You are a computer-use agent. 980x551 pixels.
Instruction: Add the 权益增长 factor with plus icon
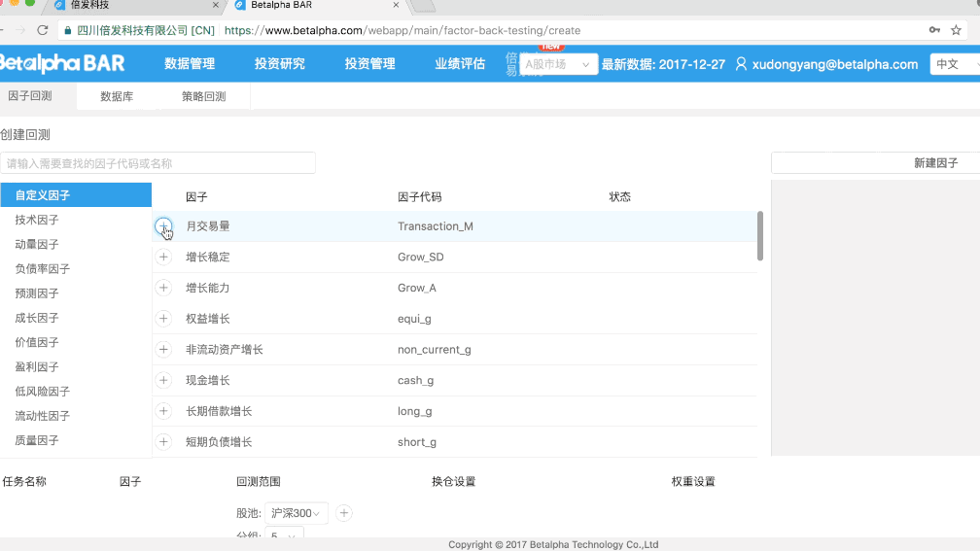[x=163, y=319]
